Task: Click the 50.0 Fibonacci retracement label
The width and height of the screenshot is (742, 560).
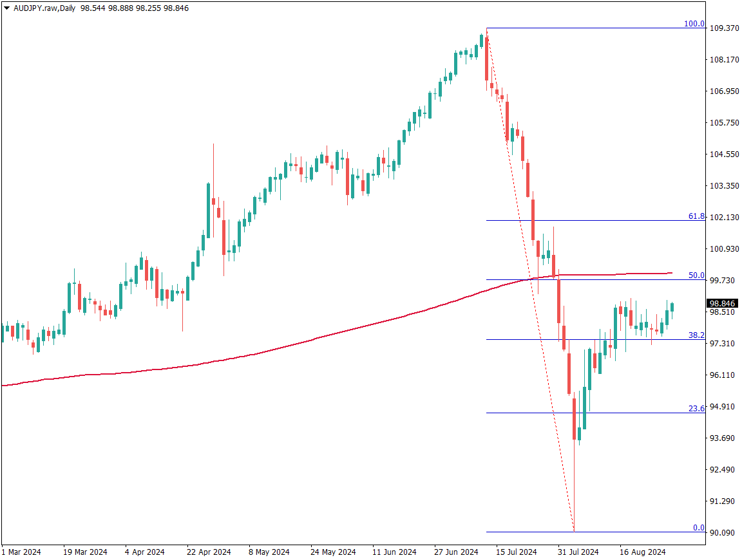Action: click(696, 275)
